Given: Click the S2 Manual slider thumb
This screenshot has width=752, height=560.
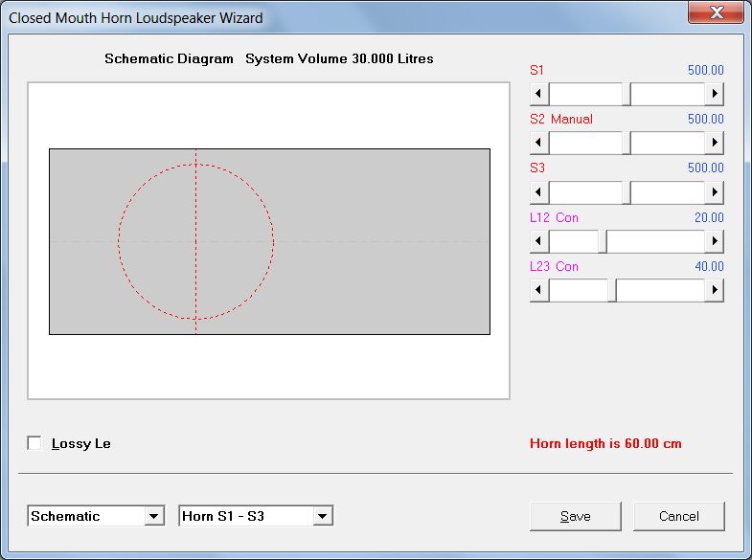Looking at the screenshot, I should 627,143.
